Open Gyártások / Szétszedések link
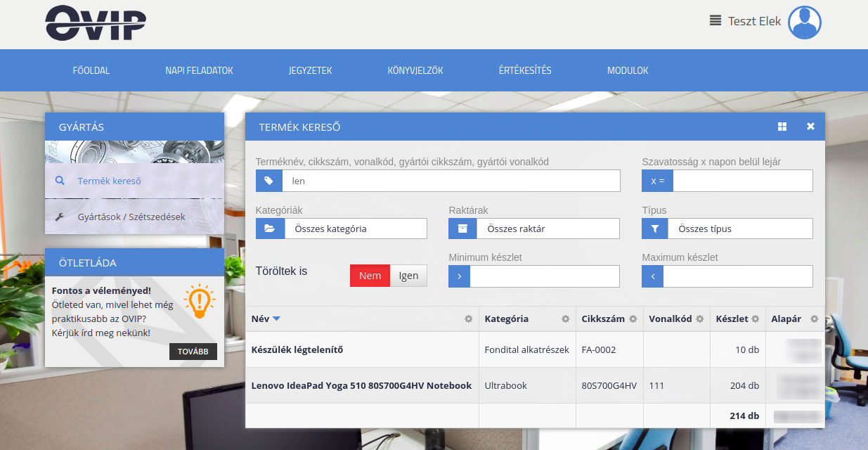Screen dimensions: 868x450 coord(131,217)
